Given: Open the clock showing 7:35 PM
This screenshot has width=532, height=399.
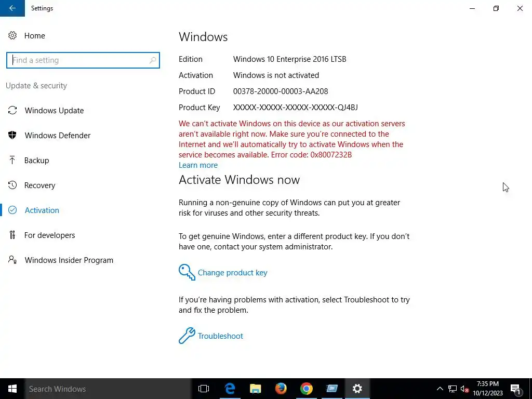Looking at the screenshot, I should tap(488, 389).
